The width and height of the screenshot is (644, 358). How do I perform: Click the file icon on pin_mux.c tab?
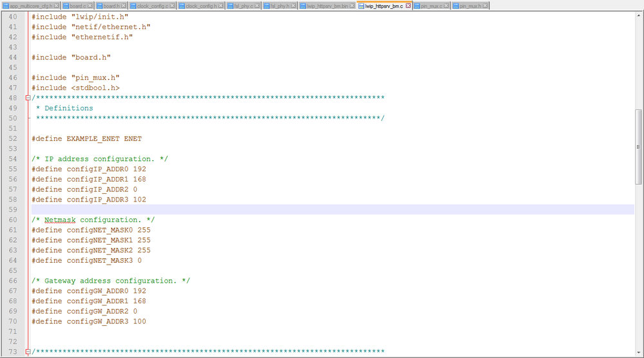point(417,6)
